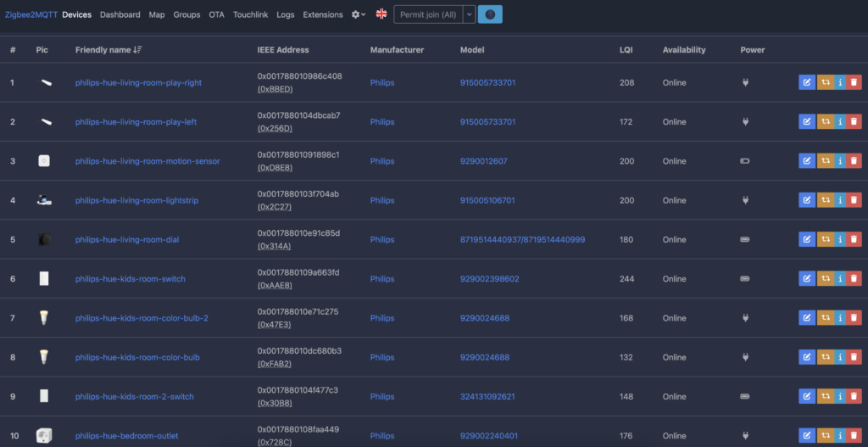Open the philips-hue-bedroom-outlet device link

click(x=126, y=436)
